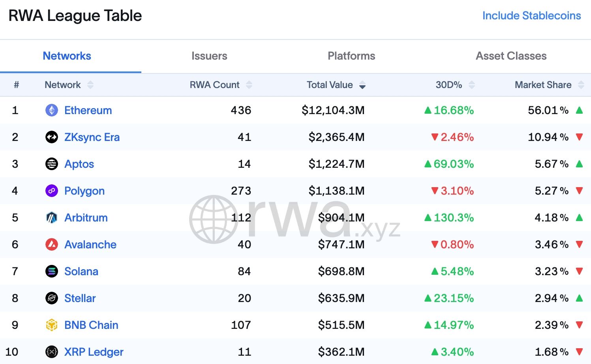Viewport: 591px width, 364px height.
Task: Click the Aptos logo icon
Action: pos(52,164)
